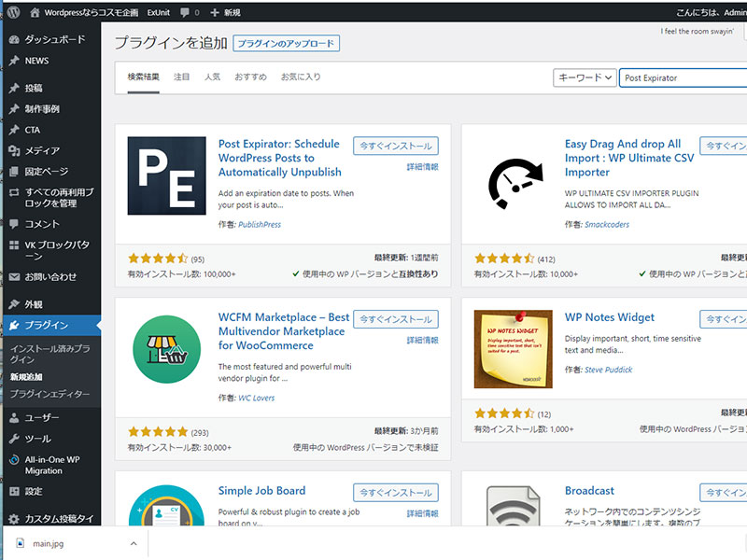Click the WordPress logo in admin bar
The width and height of the screenshot is (747, 560).
click(12, 13)
